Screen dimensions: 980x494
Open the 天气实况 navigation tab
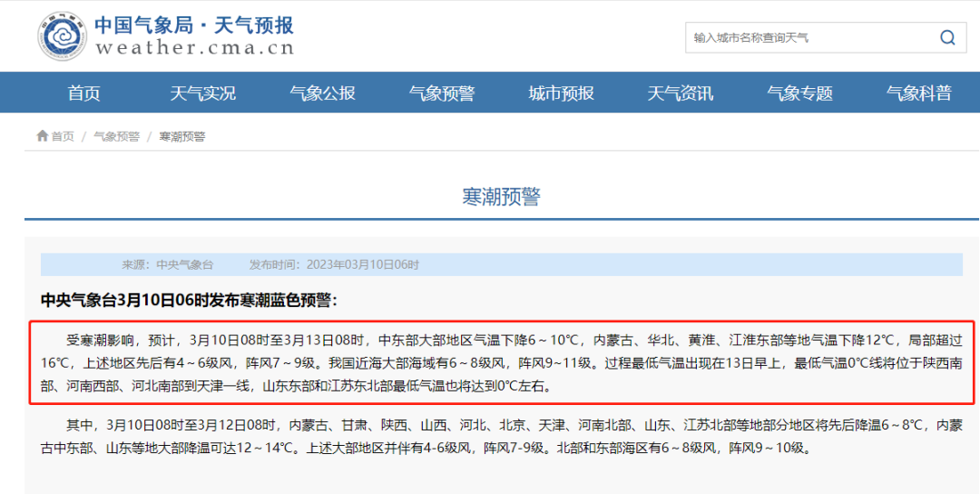click(x=202, y=94)
